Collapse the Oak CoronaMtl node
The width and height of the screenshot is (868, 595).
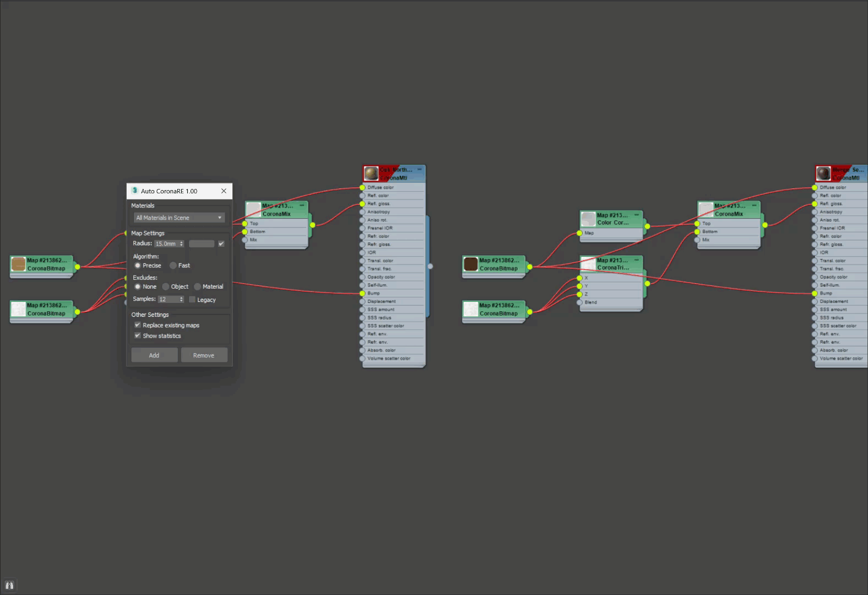[x=420, y=170]
